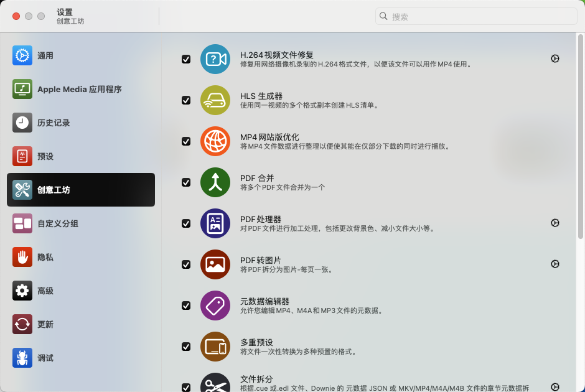Open settings for PDF 处理器

point(555,222)
